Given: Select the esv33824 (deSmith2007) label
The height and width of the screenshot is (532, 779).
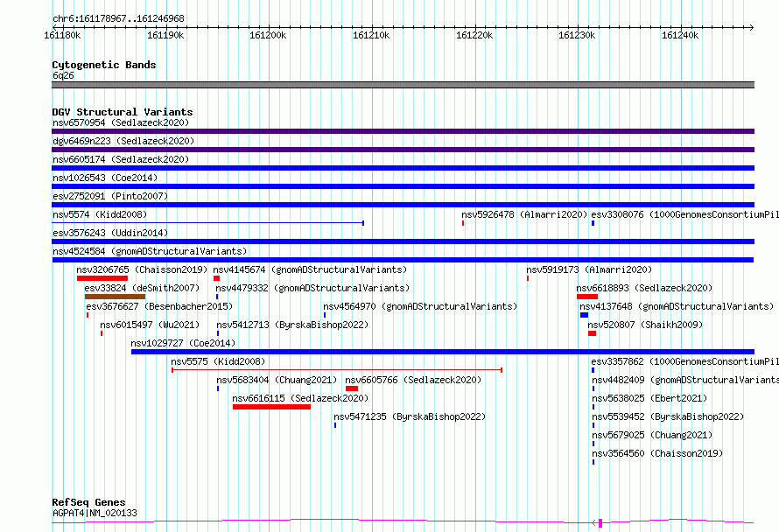Looking at the screenshot, I should (x=142, y=288).
